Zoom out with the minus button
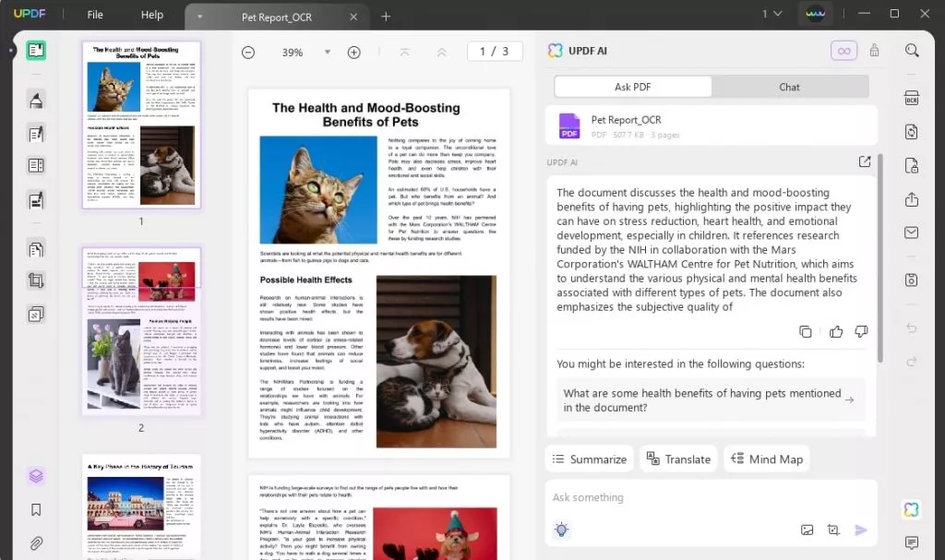Image resolution: width=945 pixels, height=560 pixels. click(248, 53)
